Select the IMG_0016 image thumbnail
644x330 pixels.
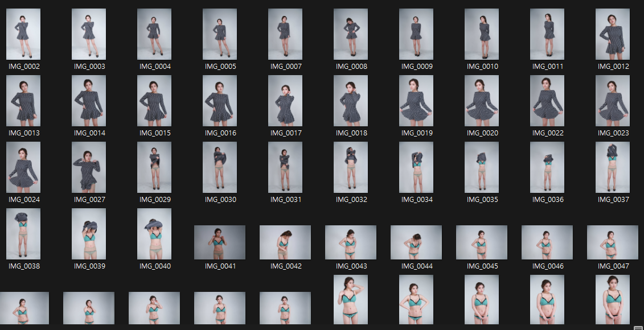click(x=220, y=101)
